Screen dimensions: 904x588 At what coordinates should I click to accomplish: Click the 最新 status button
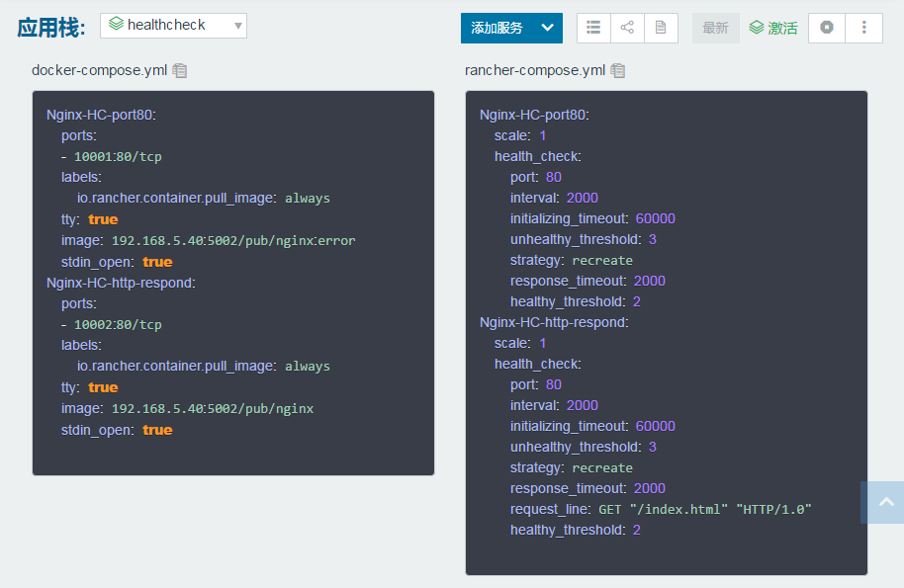[x=715, y=28]
